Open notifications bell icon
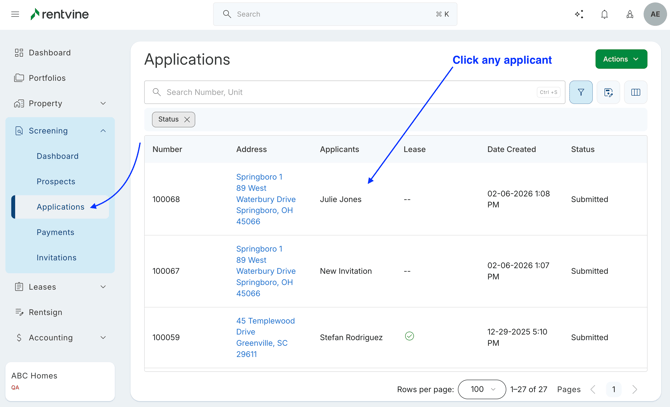 tap(604, 14)
